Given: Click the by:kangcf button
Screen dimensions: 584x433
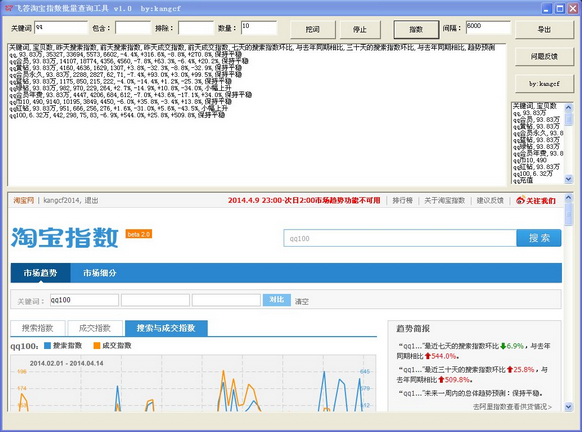Looking at the screenshot, I should coord(544,84).
